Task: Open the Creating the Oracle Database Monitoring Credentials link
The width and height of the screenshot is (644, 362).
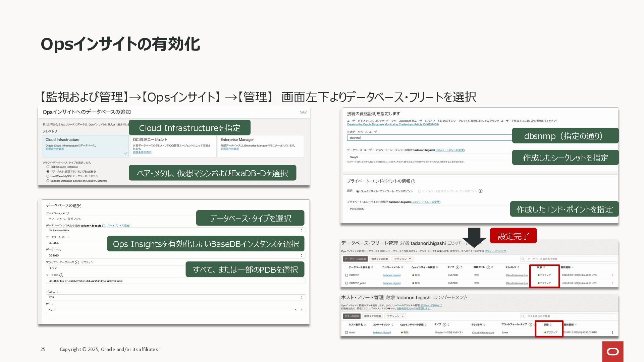Action: tap(393, 124)
